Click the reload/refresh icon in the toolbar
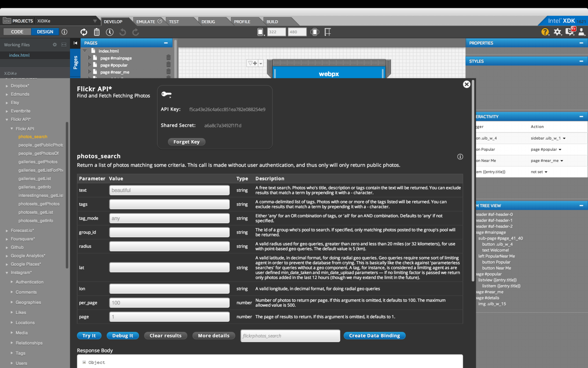 tap(84, 32)
